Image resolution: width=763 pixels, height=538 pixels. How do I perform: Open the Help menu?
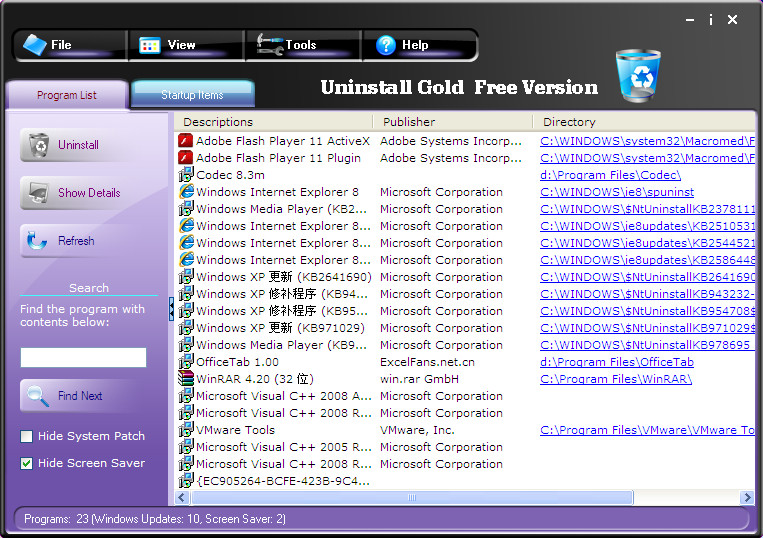(419, 45)
